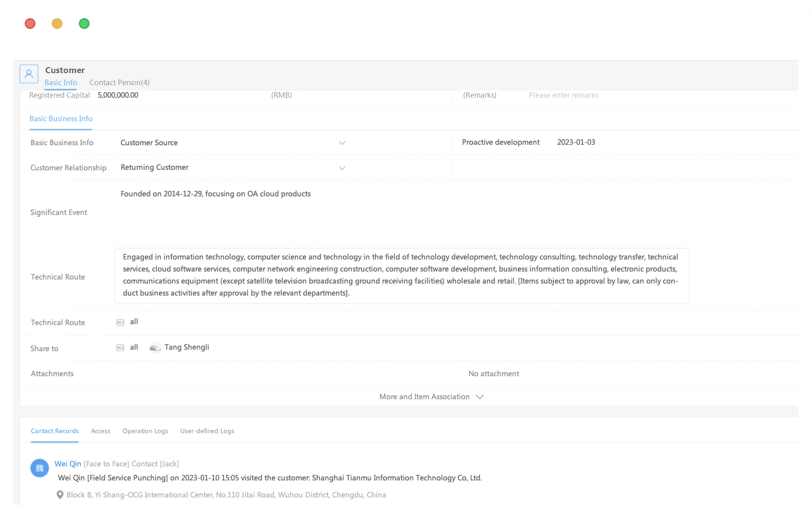Click the 'Returning Customer' value
Viewport: 812px width, 518px height.
click(x=154, y=167)
